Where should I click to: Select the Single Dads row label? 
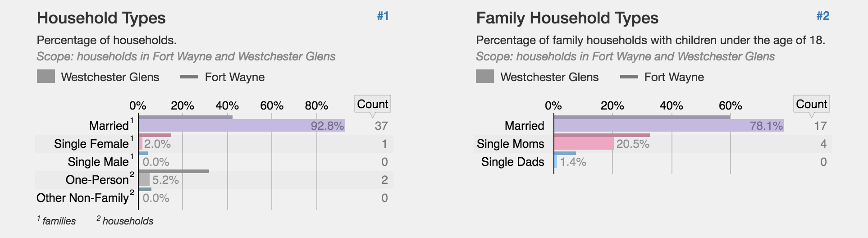click(512, 162)
